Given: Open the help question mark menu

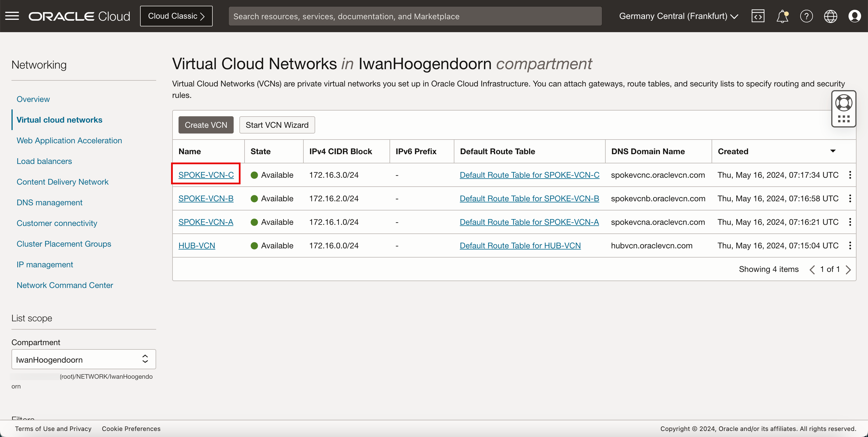Looking at the screenshot, I should coord(806,16).
